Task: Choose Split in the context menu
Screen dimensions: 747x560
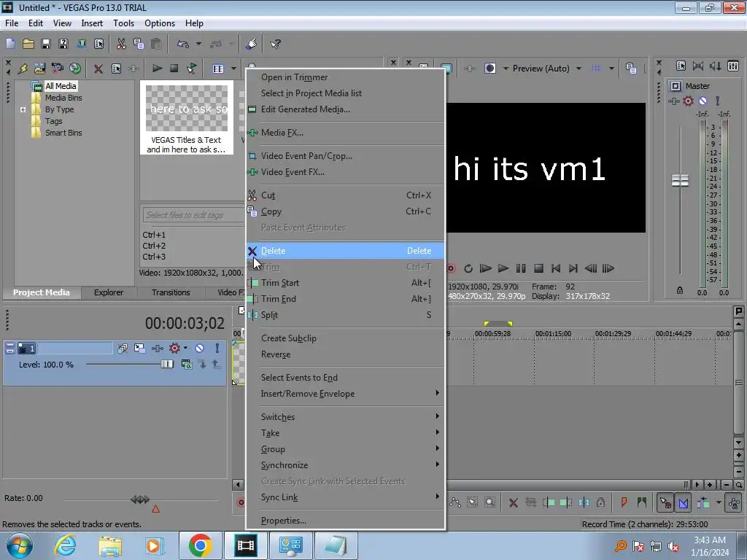Action: tap(345, 315)
